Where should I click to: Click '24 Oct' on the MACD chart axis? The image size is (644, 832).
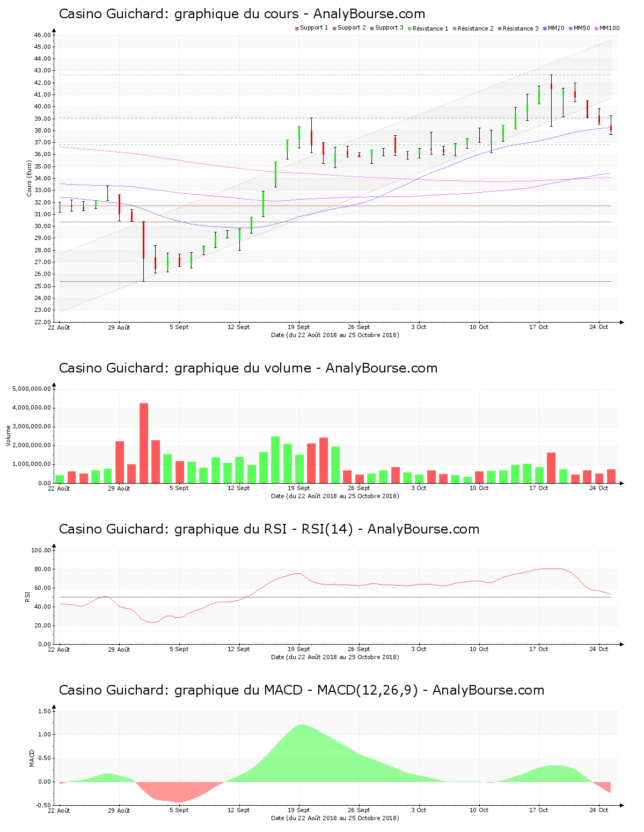tap(599, 810)
